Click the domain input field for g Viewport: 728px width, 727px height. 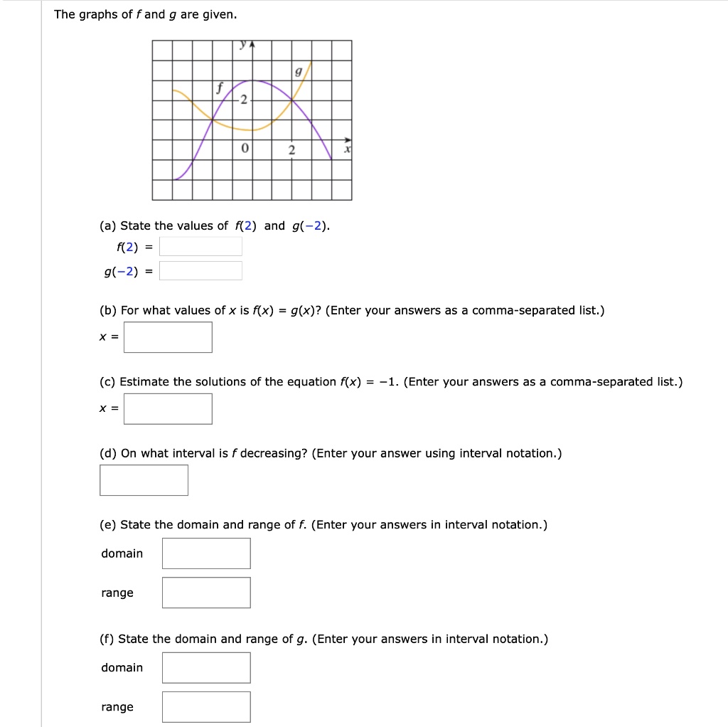(206, 667)
